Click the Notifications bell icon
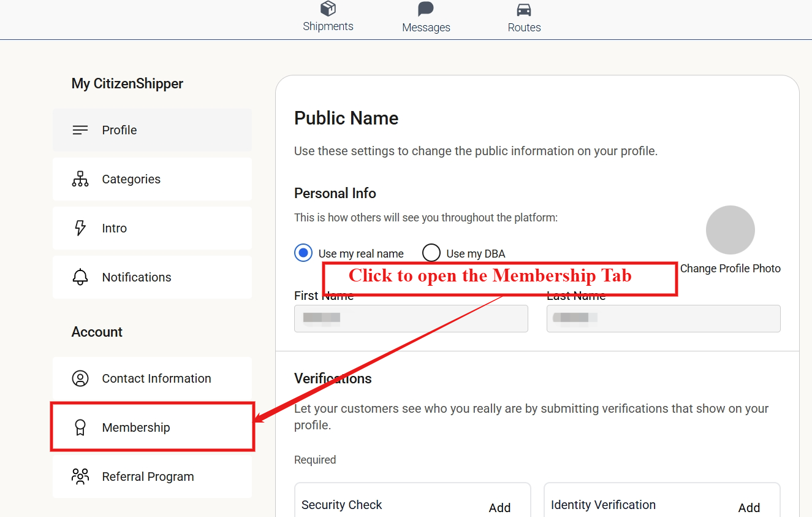Screen dimensions: 812x517 [x=80, y=277]
